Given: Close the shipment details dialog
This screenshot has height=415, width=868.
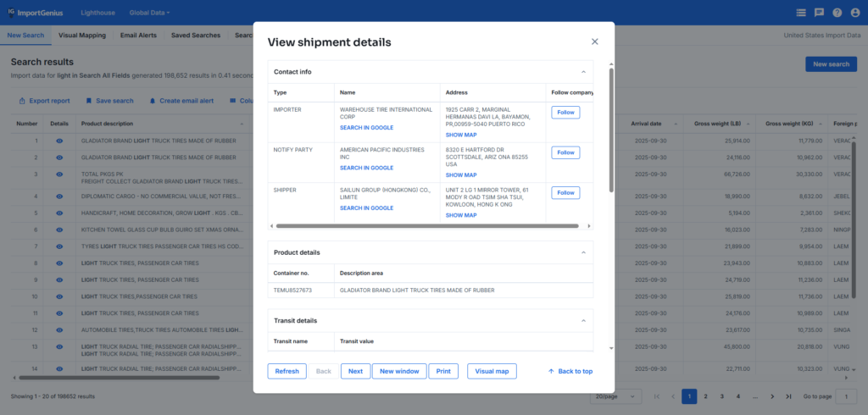Looking at the screenshot, I should [594, 41].
